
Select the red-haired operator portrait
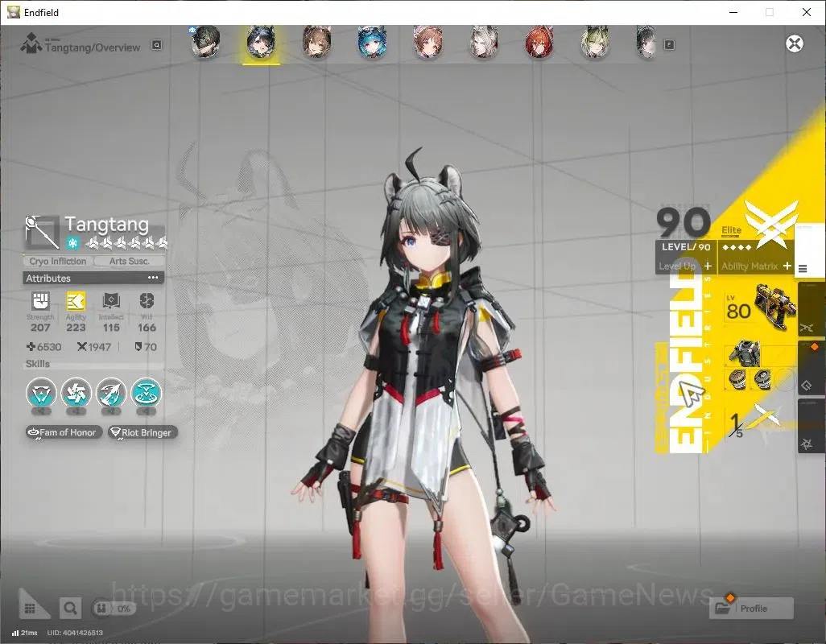539,42
